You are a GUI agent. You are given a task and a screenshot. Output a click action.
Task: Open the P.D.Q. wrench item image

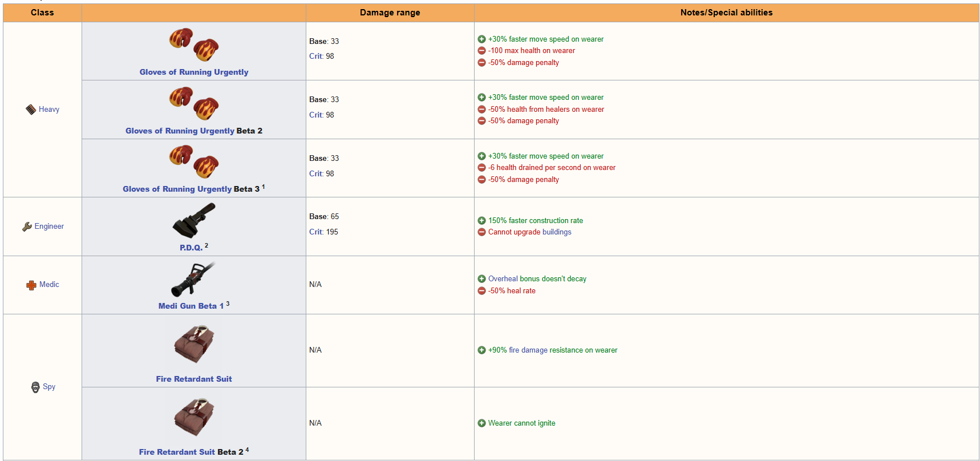(x=194, y=221)
